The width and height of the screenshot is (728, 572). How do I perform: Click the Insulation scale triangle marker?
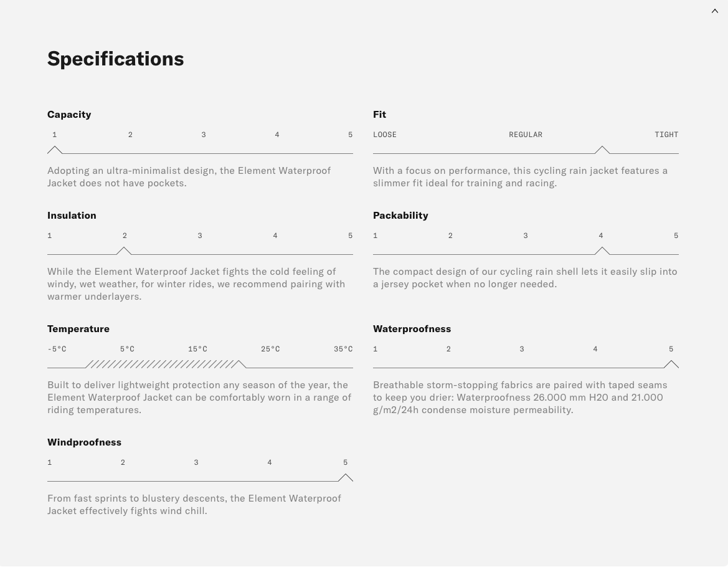124,251
